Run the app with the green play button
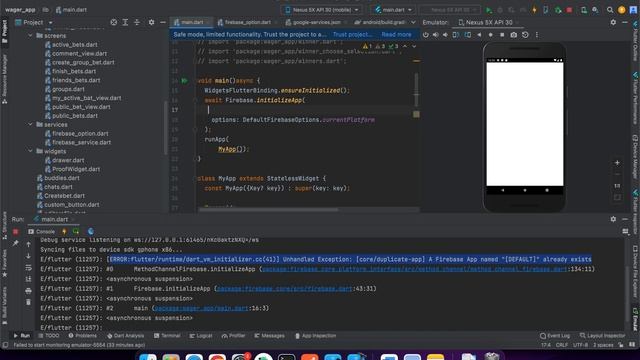Image resolution: width=640 pixels, height=360 pixels. 488,10
